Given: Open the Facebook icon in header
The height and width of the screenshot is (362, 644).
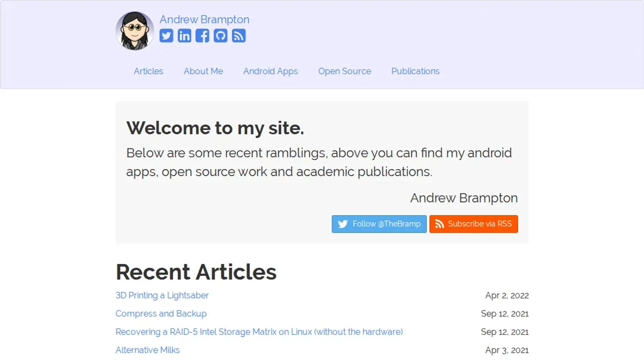Looking at the screenshot, I should pyautogui.click(x=202, y=36).
